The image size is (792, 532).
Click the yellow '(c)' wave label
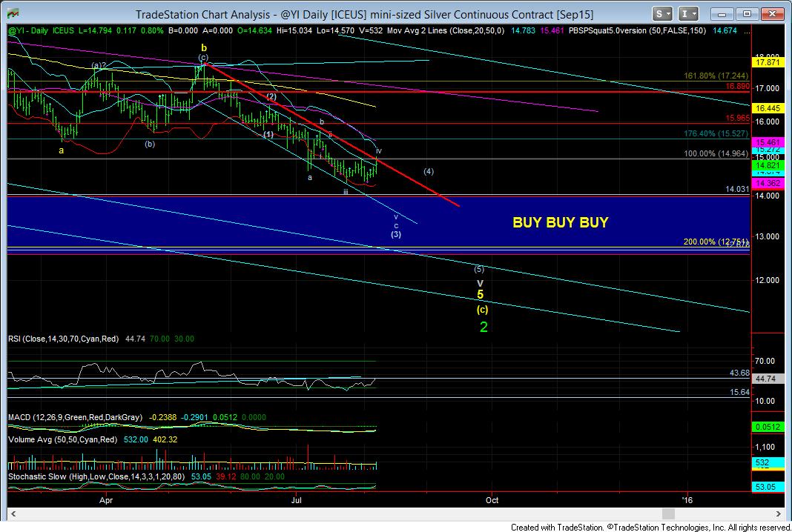(x=482, y=310)
